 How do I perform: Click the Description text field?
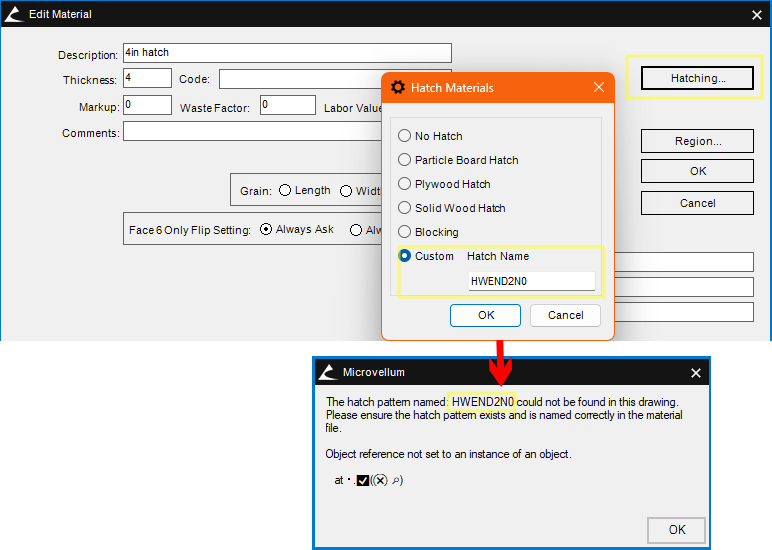pos(286,53)
